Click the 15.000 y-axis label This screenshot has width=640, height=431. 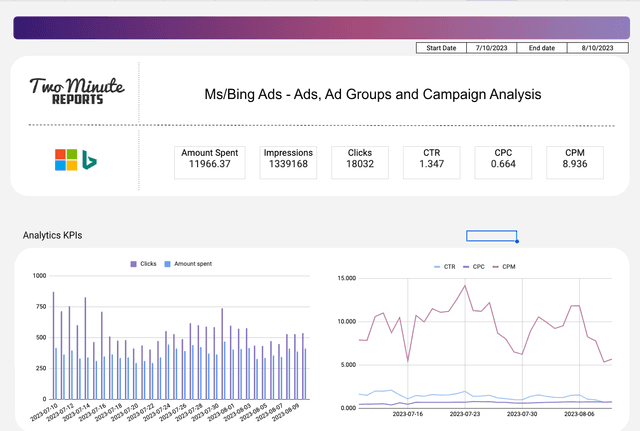tap(347, 278)
